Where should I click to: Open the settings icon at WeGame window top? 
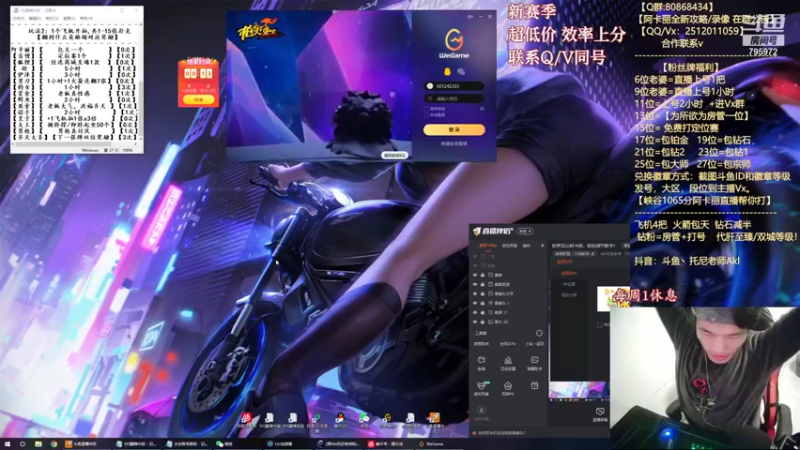tap(470, 17)
